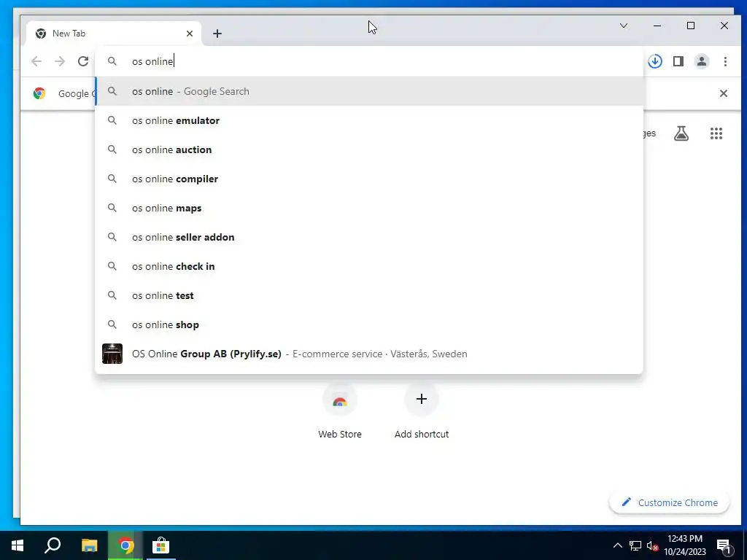Screen dimensions: 747x560
Task: Choose the "os online shop" suggestion
Action: [369, 324]
